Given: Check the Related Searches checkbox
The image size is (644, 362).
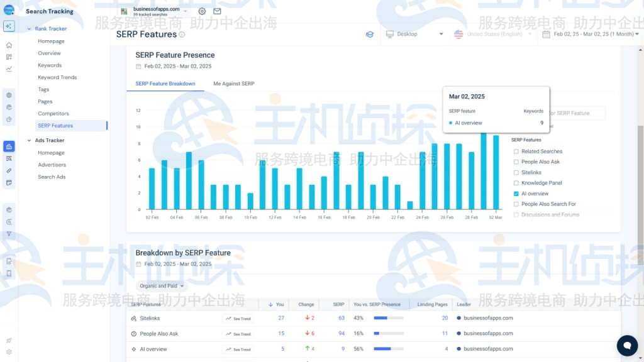Looking at the screenshot, I should [515, 151].
